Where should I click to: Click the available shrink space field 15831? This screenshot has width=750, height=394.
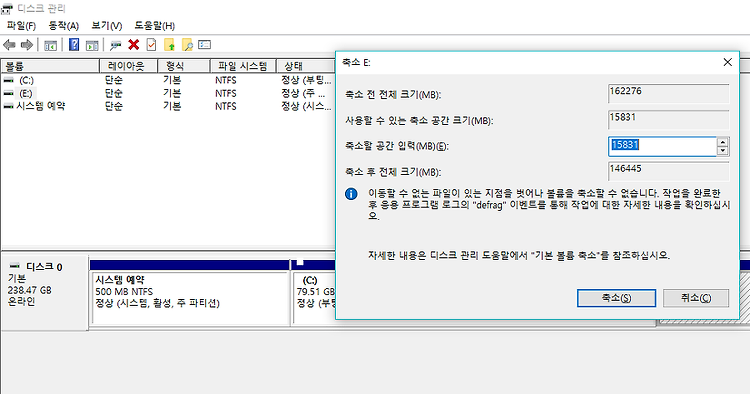point(669,120)
